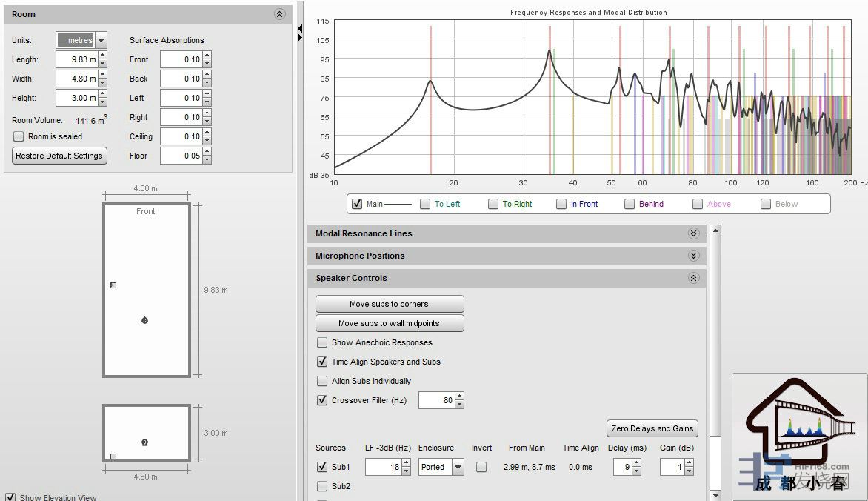Click the subwoofer marker in plan view
The height and width of the screenshot is (501, 868).
[113, 285]
